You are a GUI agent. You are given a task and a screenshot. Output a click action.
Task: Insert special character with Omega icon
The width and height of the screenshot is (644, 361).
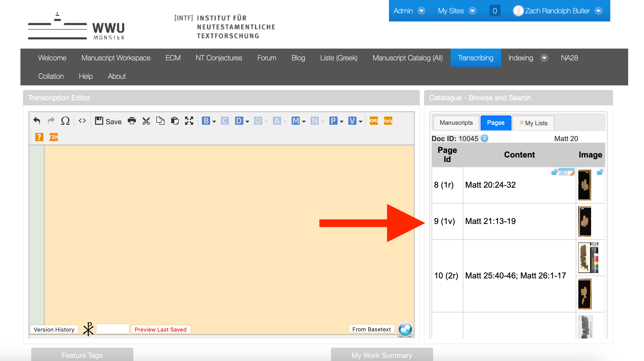click(x=65, y=121)
